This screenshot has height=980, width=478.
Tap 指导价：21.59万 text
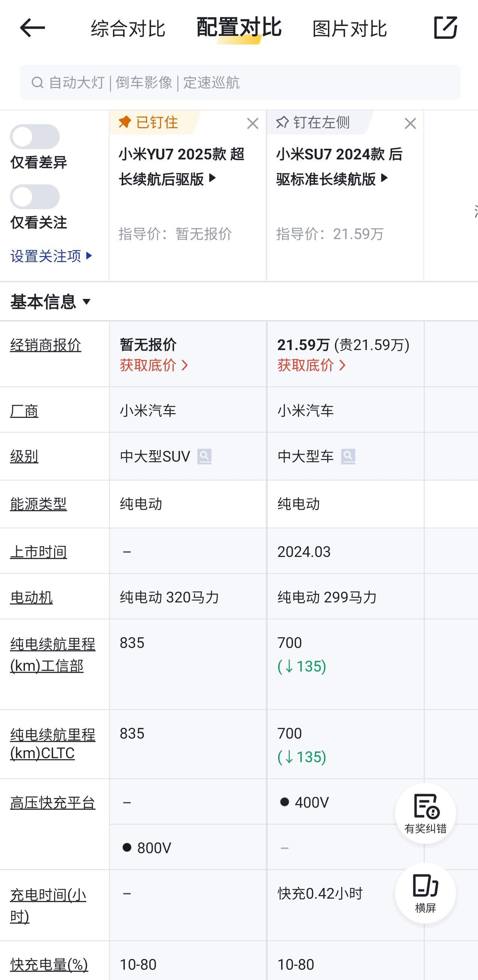[x=330, y=234]
